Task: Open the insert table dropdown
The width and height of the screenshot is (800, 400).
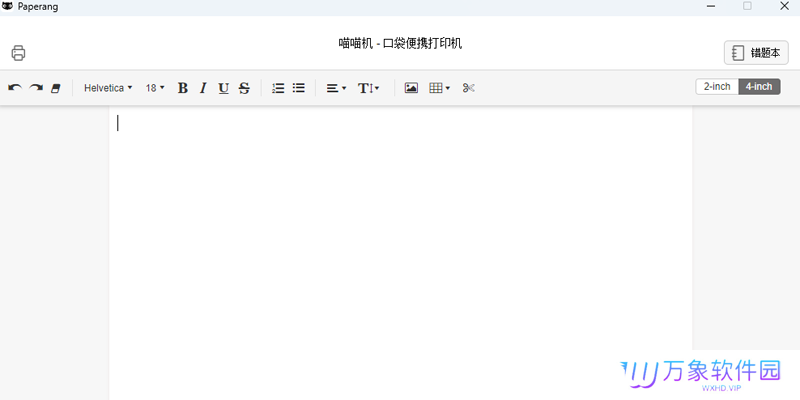Action: click(x=439, y=88)
